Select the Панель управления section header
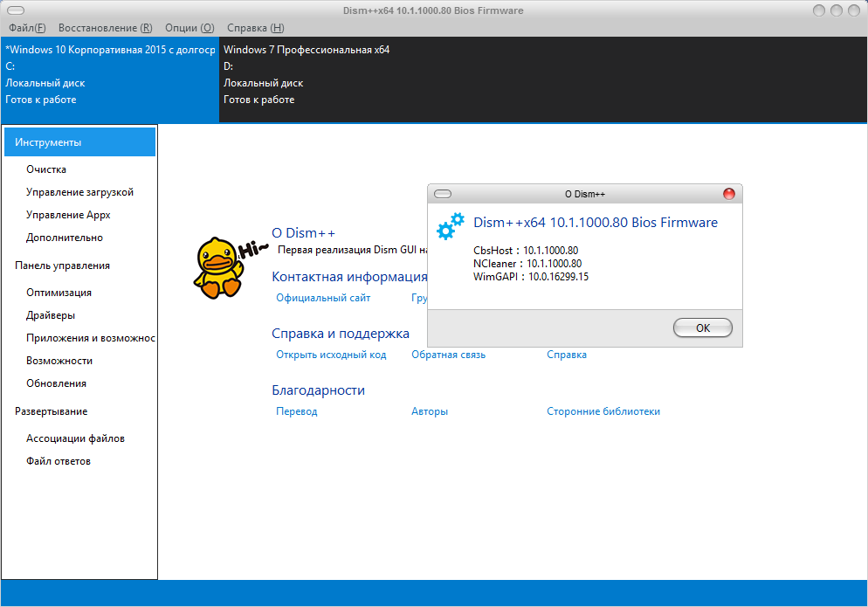Viewport: 868px width, 607px height. click(x=62, y=266)
